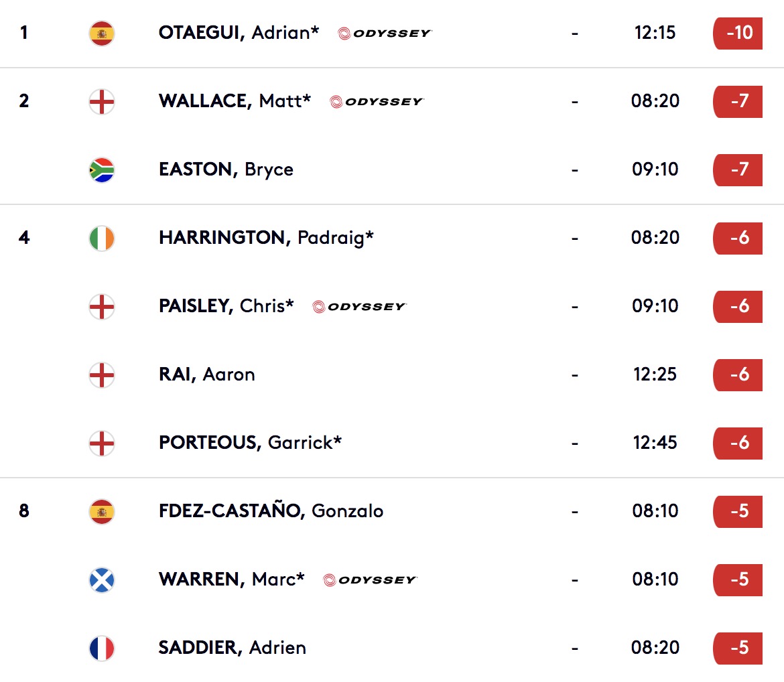Image resolution: width=784 pixels, height=682 pixels.
Task: Open OTAEGUI, Adrian player profile
Action: tap(239, 33)
